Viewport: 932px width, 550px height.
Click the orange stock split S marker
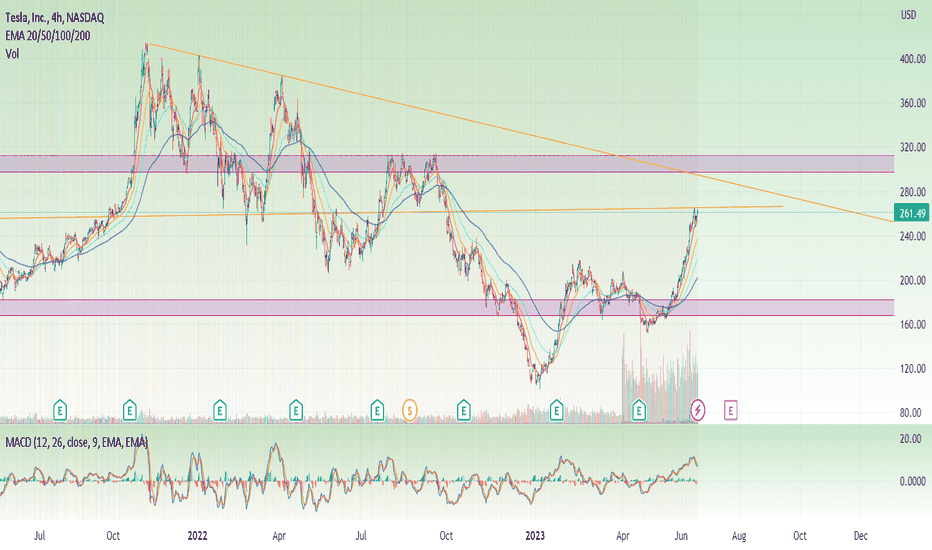(410, 410)
